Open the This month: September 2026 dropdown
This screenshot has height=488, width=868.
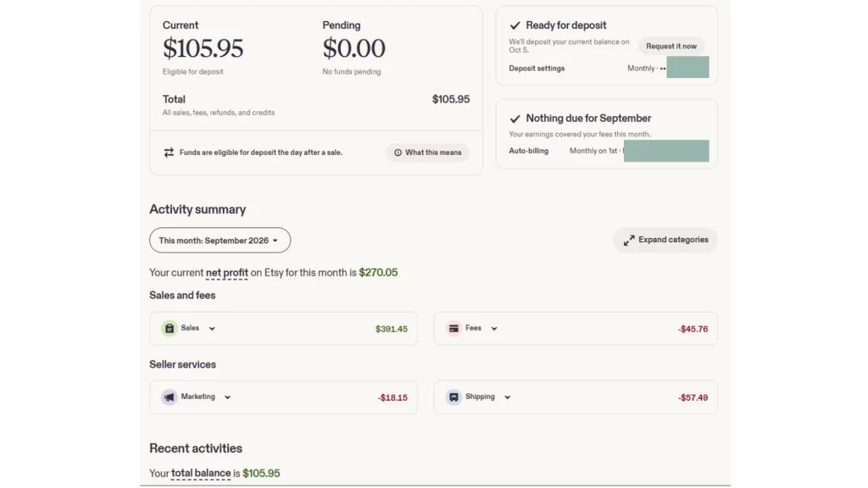point(220,240)
